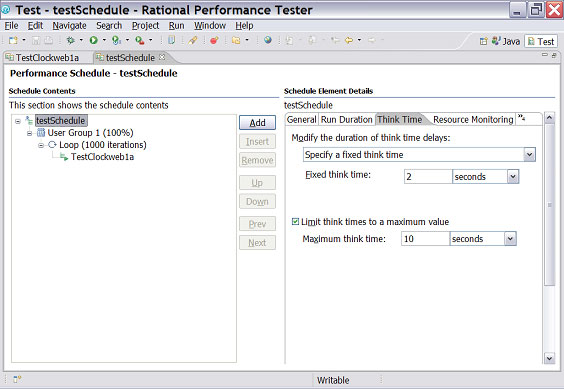Click the pencil wand toolbar icon
This screenshot has width=564, height=389.
point(193,40)
